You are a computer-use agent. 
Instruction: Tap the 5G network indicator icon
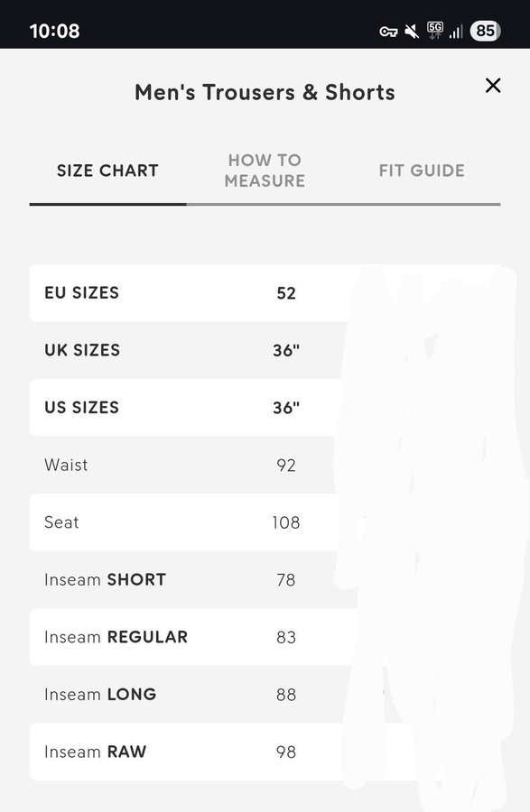[x=434, y=31]
